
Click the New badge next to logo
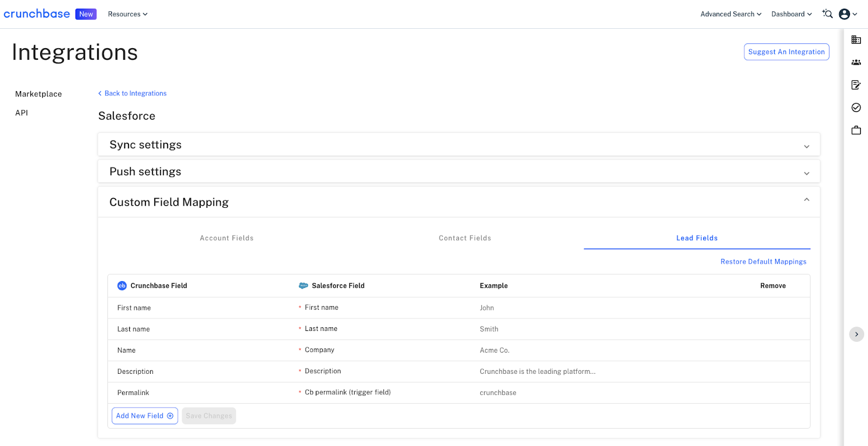[x=86, y=14]
